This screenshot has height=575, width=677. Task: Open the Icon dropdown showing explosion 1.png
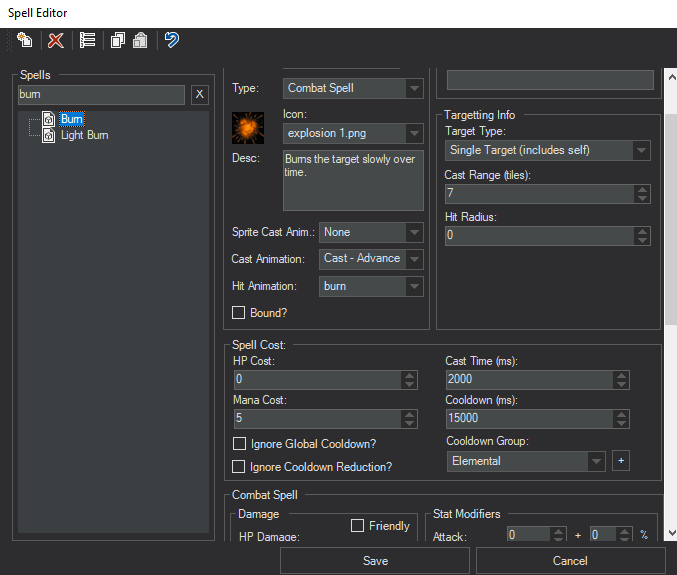point(353,133)
